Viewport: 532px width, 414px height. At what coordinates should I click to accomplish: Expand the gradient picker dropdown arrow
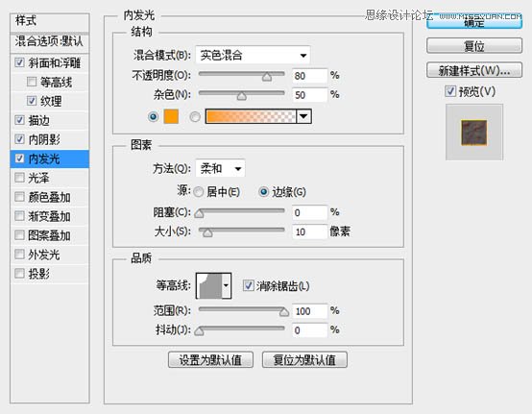pos(303,116)
